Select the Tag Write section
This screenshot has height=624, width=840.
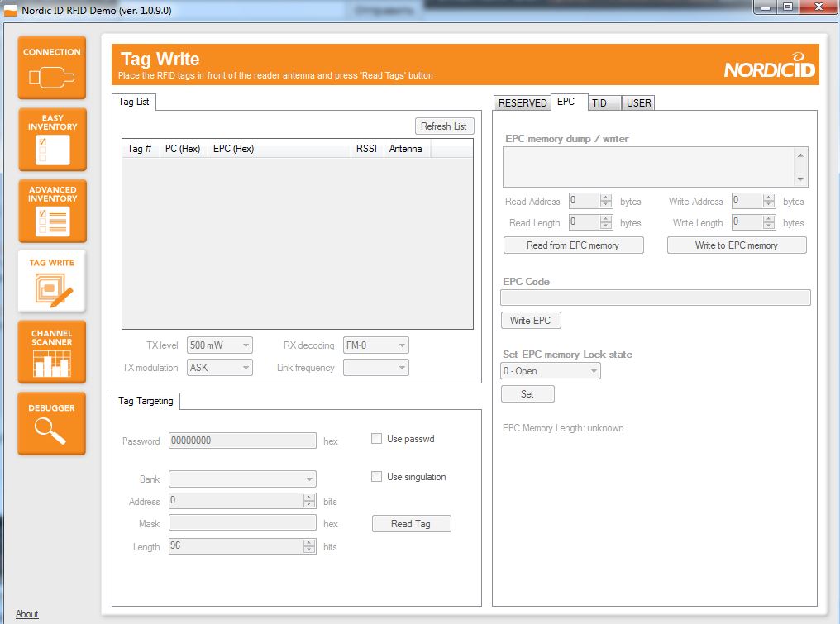coord(52,281)
